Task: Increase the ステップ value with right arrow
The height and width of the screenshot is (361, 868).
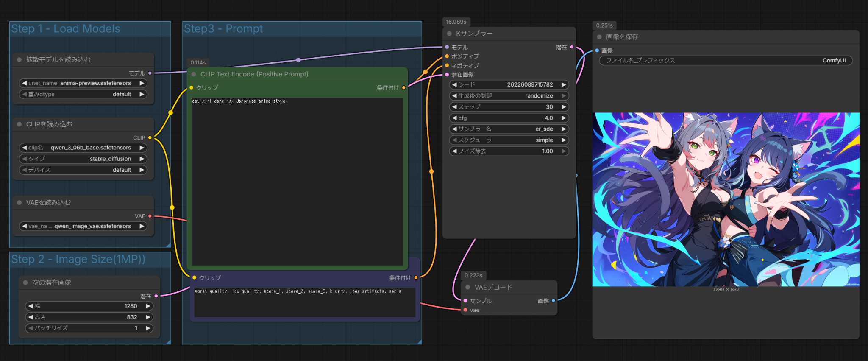Action: pyautogui.click(x=564, y=107)
